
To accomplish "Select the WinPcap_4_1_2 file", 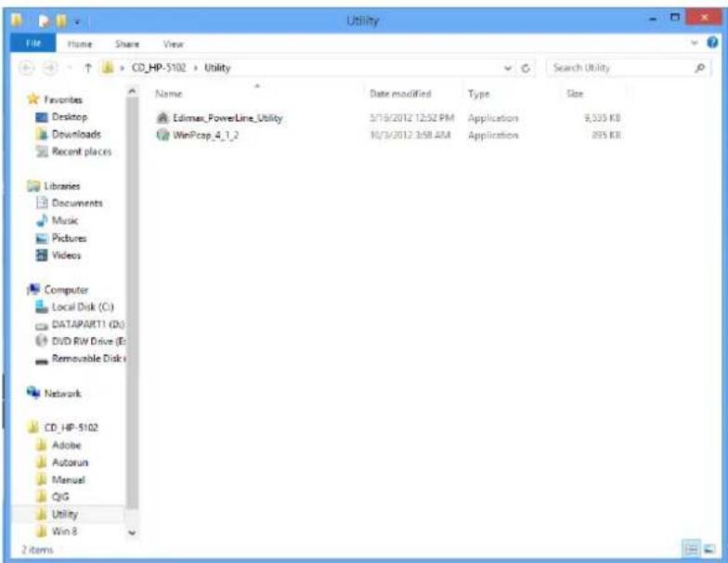I will point(206,136).
